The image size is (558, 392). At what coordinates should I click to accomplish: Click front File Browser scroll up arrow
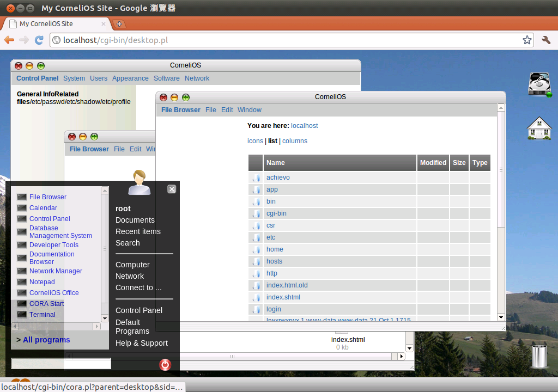pos(501,108)
